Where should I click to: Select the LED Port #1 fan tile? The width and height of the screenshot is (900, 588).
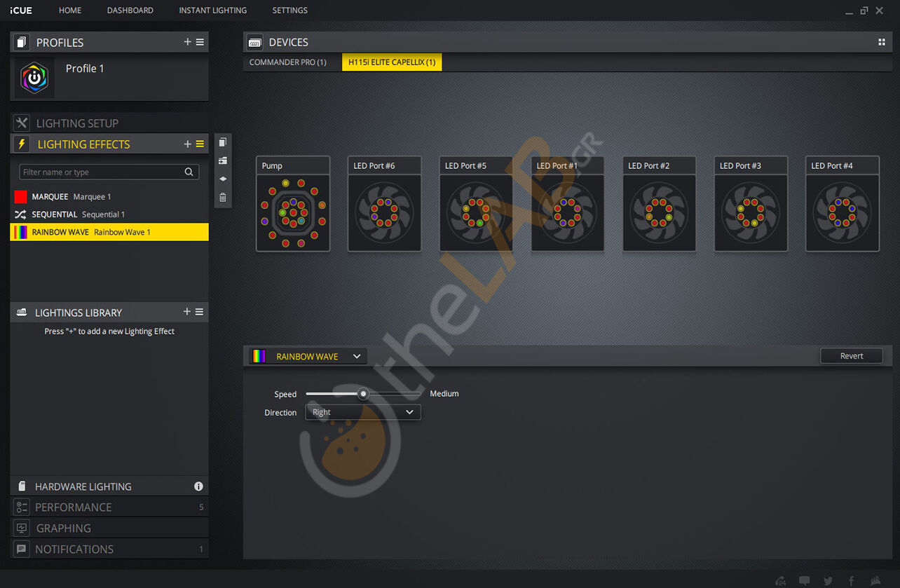[568, 203]
